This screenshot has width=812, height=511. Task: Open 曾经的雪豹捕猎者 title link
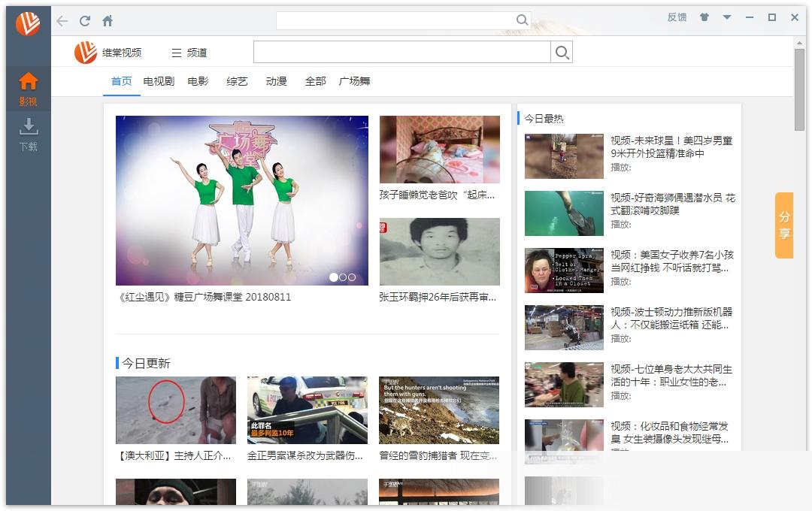[x=438, y=455]
